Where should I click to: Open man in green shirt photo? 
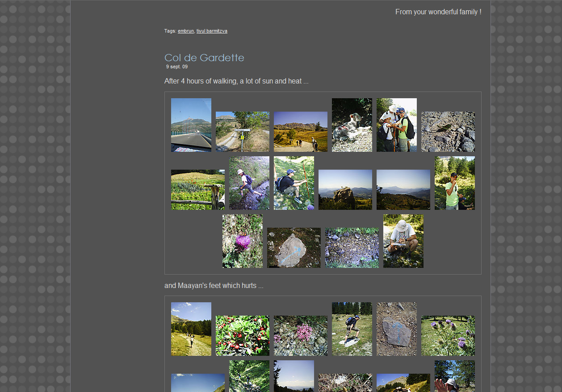(455, 183)
